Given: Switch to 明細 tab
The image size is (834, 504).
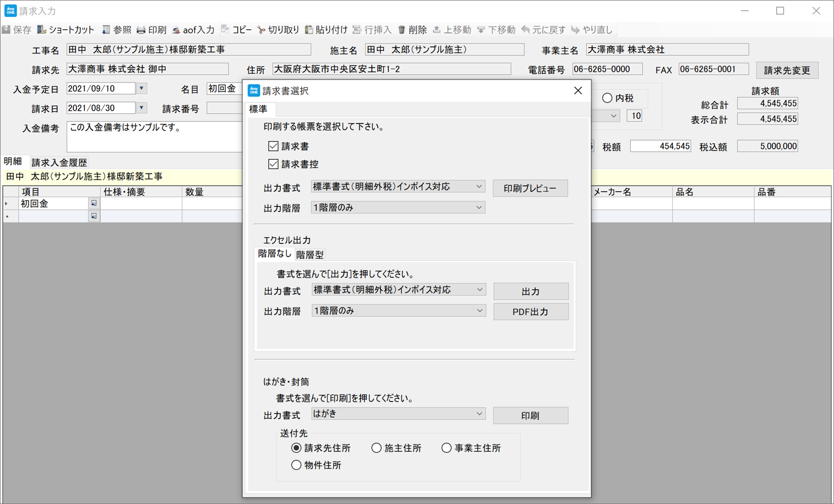Looking at the screenshot, I should pyautogui.click(x=13, y=162).
